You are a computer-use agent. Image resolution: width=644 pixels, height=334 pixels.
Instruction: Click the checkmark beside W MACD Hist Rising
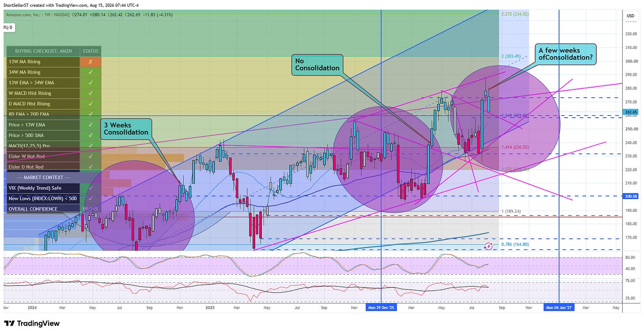[x=91, y=93]
